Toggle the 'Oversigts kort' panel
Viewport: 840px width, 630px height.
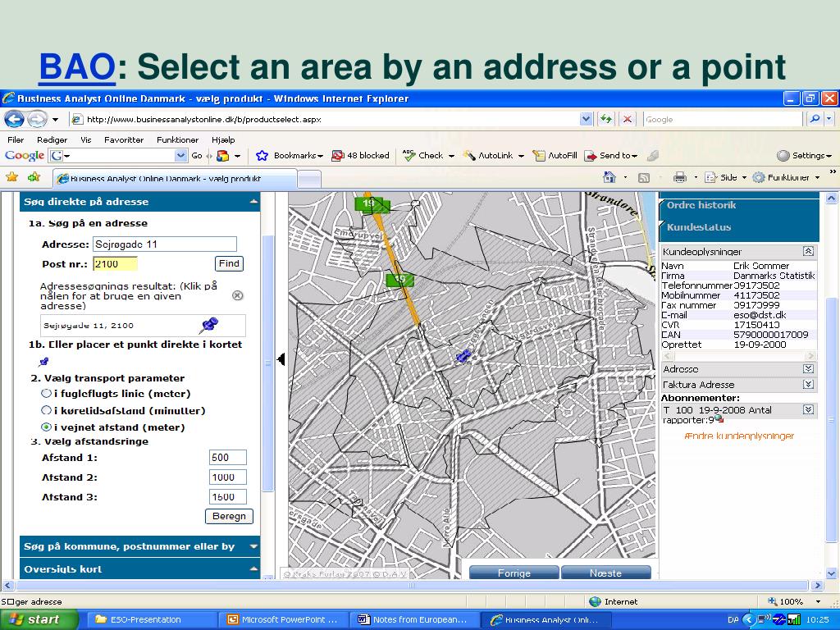click(x=253, y=569)
